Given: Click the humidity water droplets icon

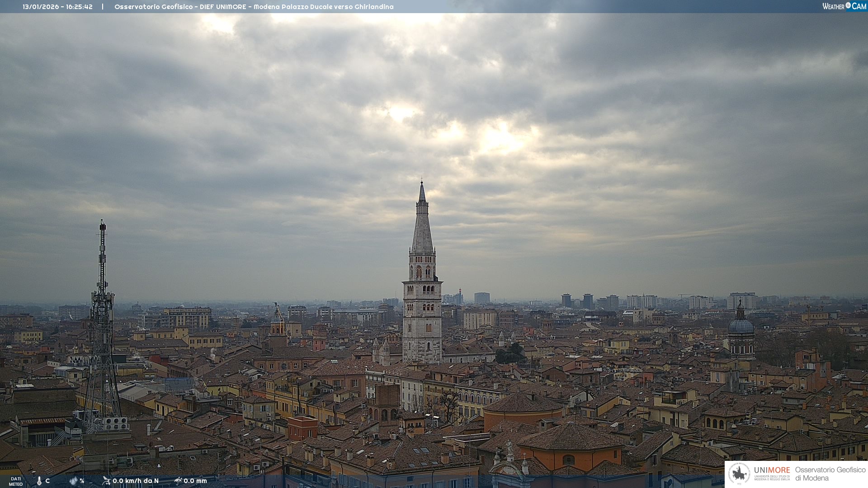Looking at the screenshot, I should point(73,481).
